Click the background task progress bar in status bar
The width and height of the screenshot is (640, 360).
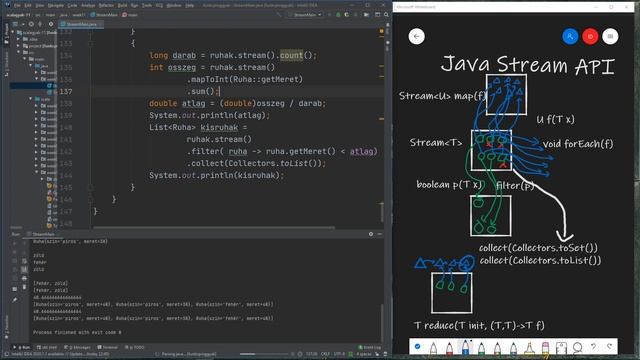coord(264,354)
